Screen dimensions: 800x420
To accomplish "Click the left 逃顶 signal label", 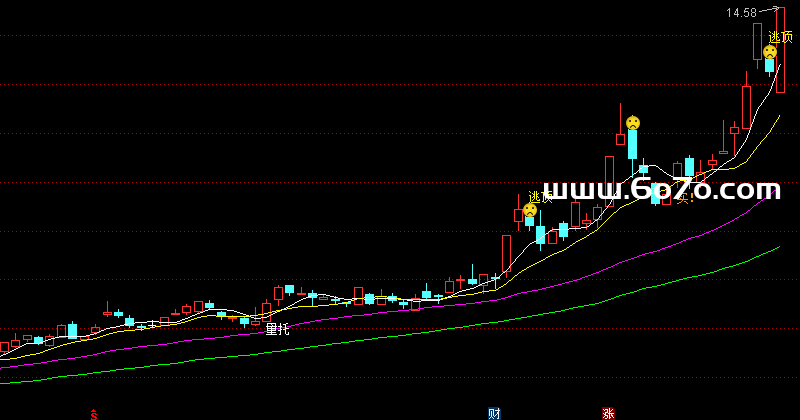I will pyautogui.click(x=540, y=197).
